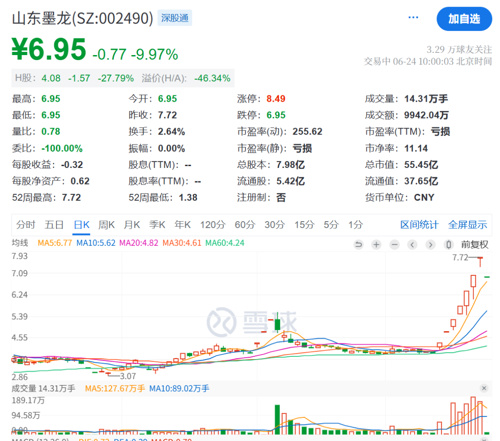Select the 月K chart tab
The image size is (500, 441).
click(x=132, y=225)
